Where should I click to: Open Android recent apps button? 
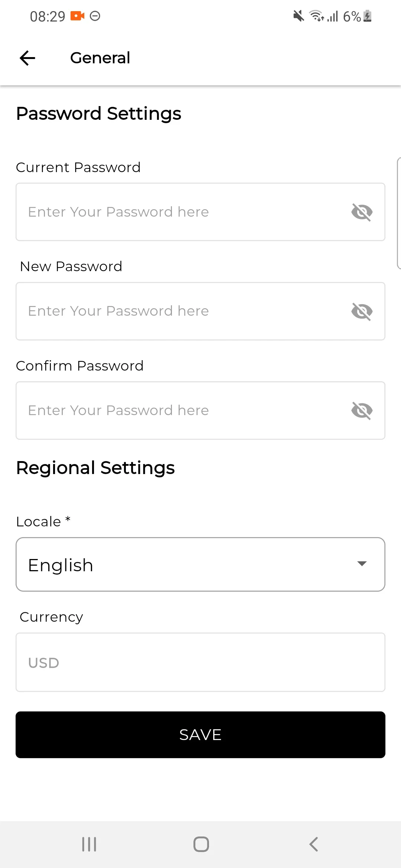[89, 844]
